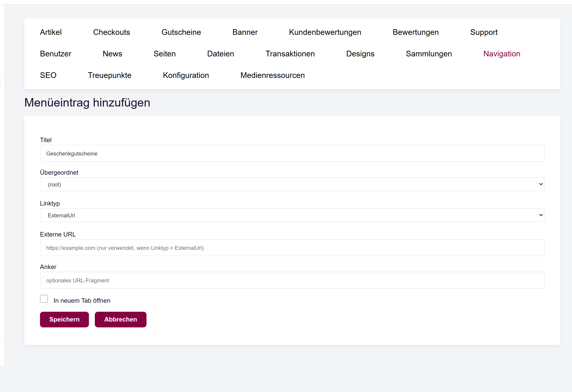
Task: Switch to the Medienressourcen section
Action: click(272, 75)
